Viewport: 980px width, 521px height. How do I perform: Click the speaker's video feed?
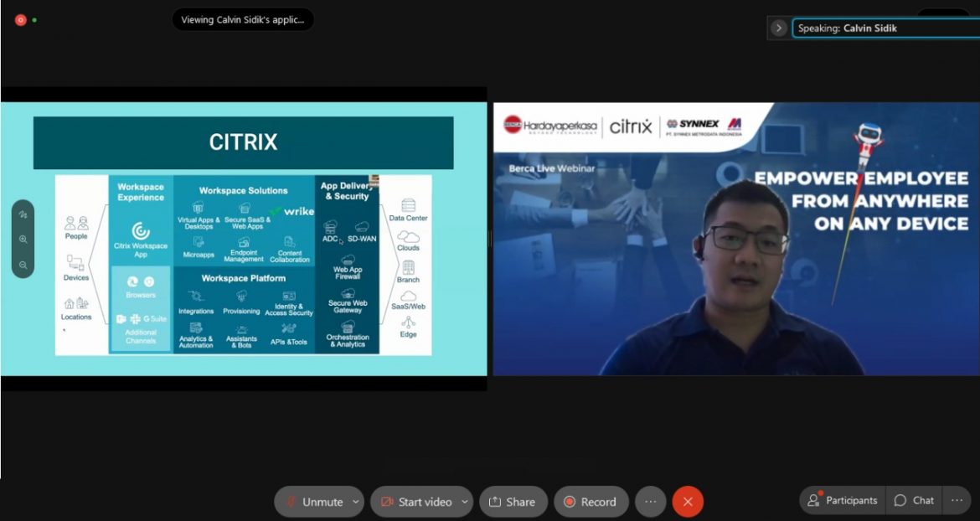click(x=736, y=239)
